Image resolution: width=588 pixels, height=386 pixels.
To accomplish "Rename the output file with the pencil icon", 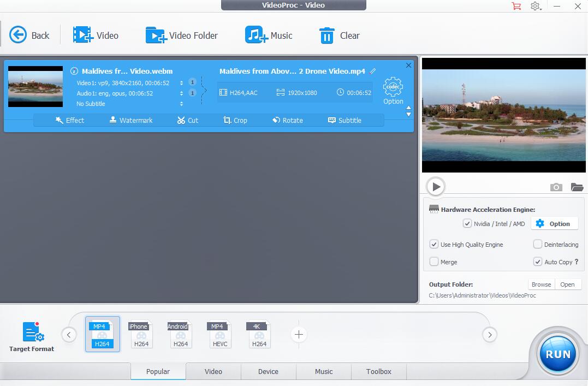I will (x=373, y=71).
